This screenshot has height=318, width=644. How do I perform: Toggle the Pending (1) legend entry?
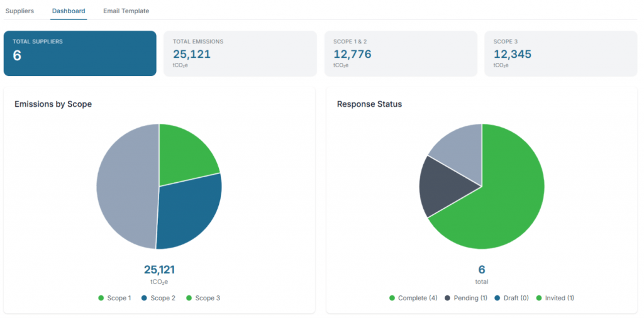466,299
